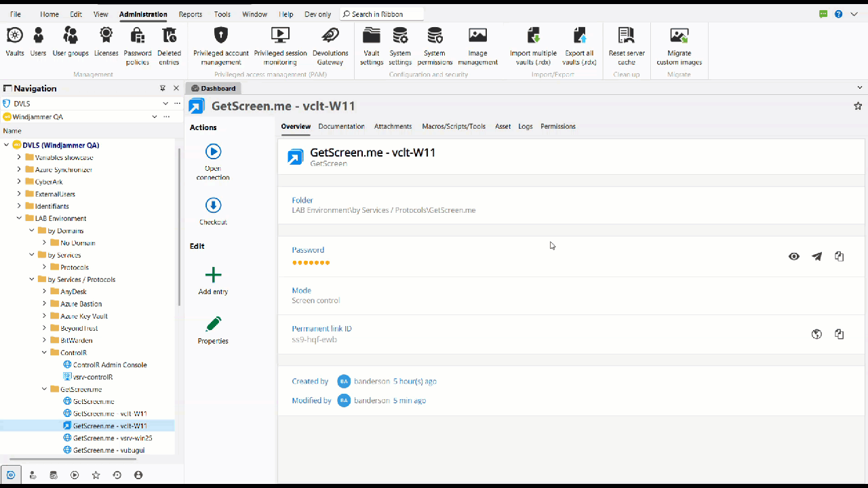The image size is (868, 488).
Task: Toggle favorite star for this entry
Action: point(858,106)
